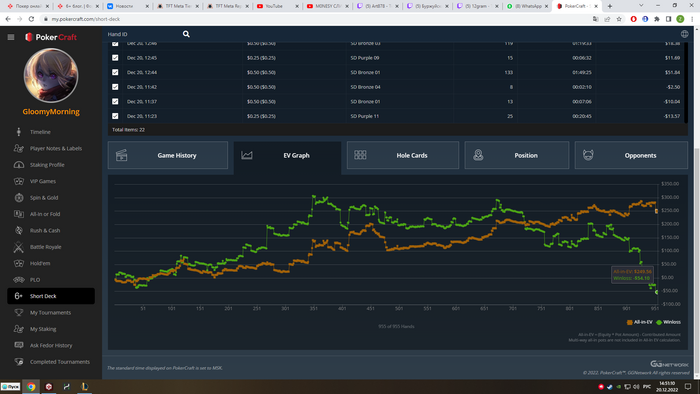
Task: Switch to the YouTube browser tab
Action: coord(277,6)
